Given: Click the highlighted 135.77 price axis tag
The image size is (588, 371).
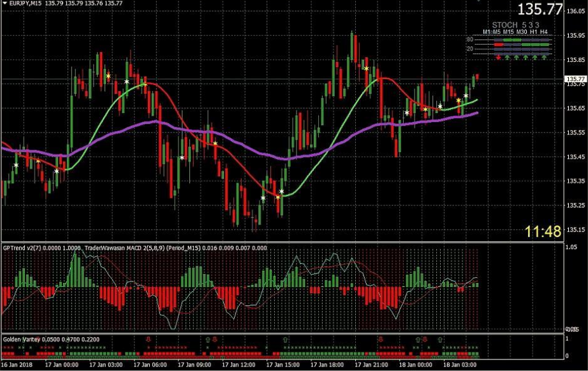Looking at the screenshot, I should point(575,78).
